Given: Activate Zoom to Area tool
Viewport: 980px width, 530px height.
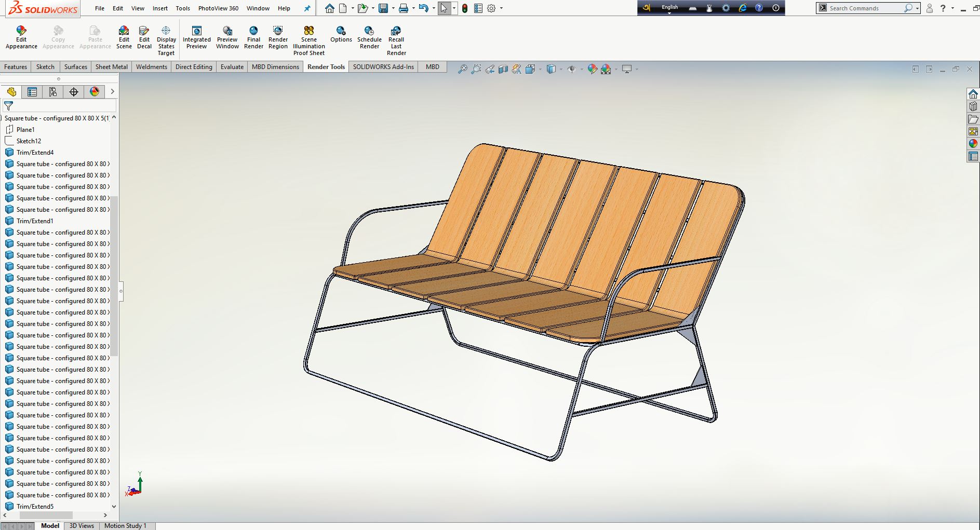Looking at the screenshot, I should tap(476, 69).
